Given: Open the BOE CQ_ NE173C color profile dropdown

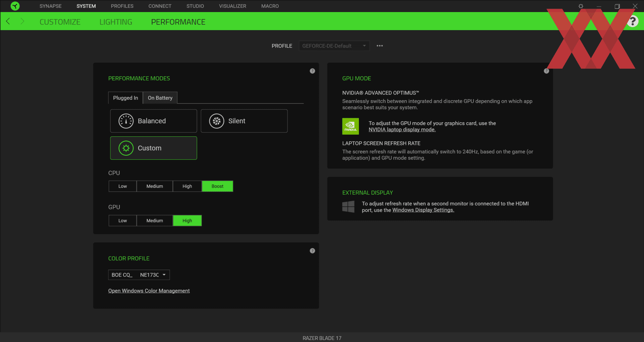Looking at the screenshot, I should click(x=139, y=275).
